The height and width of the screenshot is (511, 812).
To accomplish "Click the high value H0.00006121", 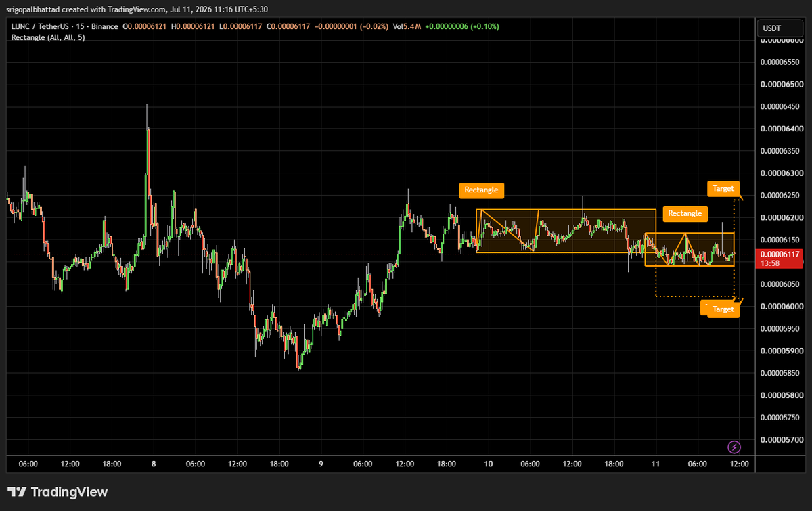I will coord(194,26).
